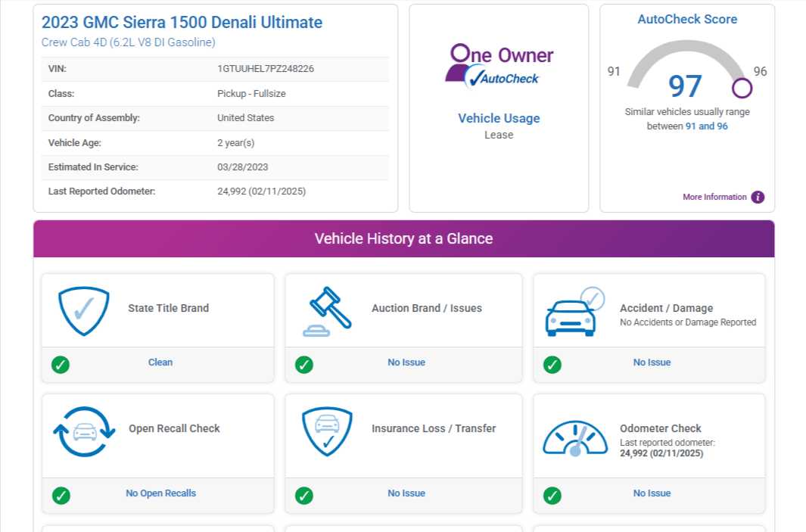Open No Issue link under Accident / Damage

(x=652, y=362)
